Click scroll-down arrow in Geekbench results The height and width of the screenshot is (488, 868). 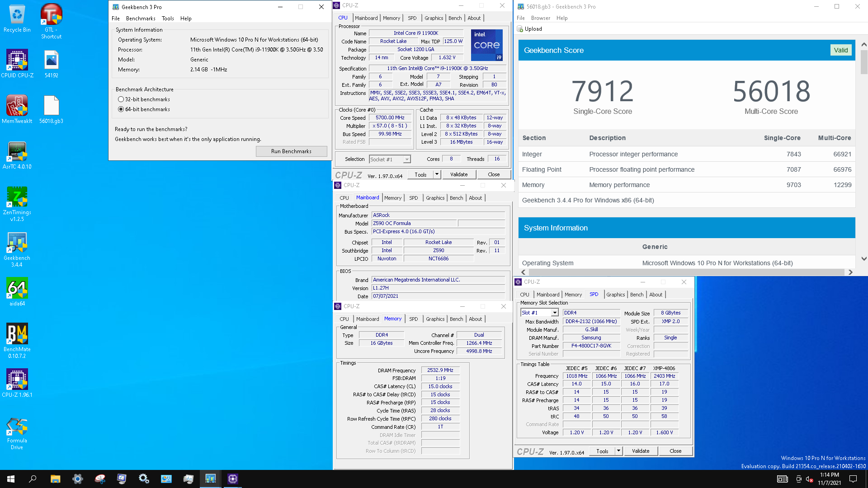864,259
